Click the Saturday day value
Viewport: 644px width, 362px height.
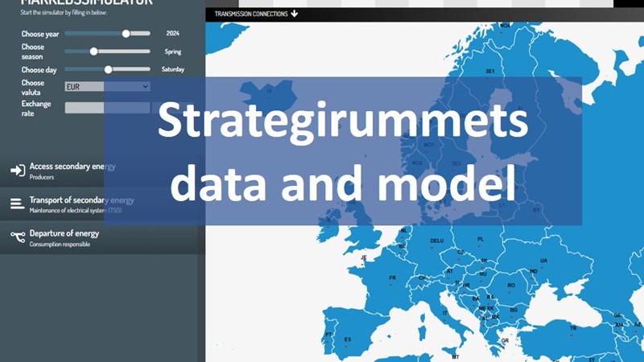173,69
